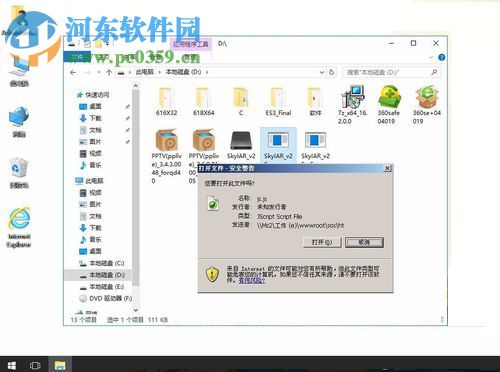
Task: Launch Internet Explorer from desktop
Action: pyautogui.click(x=19, y=227)
